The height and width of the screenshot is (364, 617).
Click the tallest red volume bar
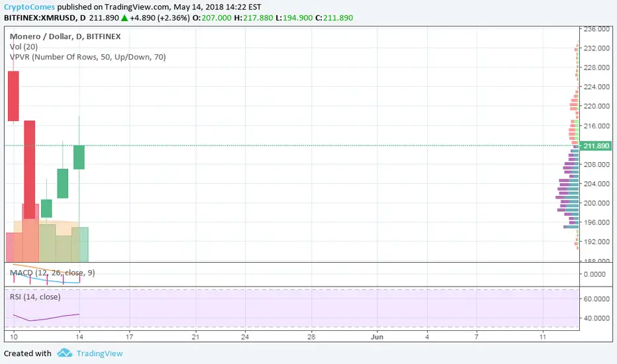[30, 233]
